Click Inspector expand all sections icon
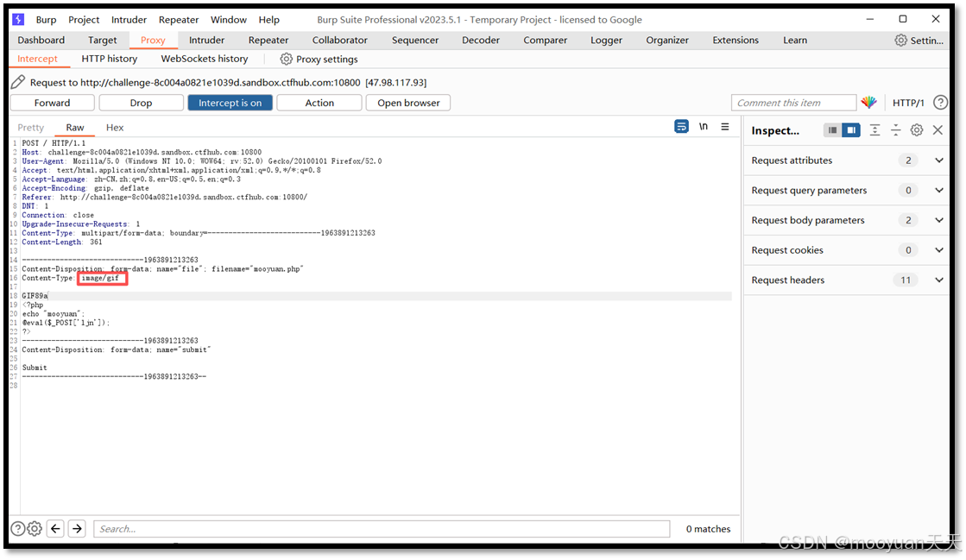This screenshot has width=966, height=560. (874, 130)
